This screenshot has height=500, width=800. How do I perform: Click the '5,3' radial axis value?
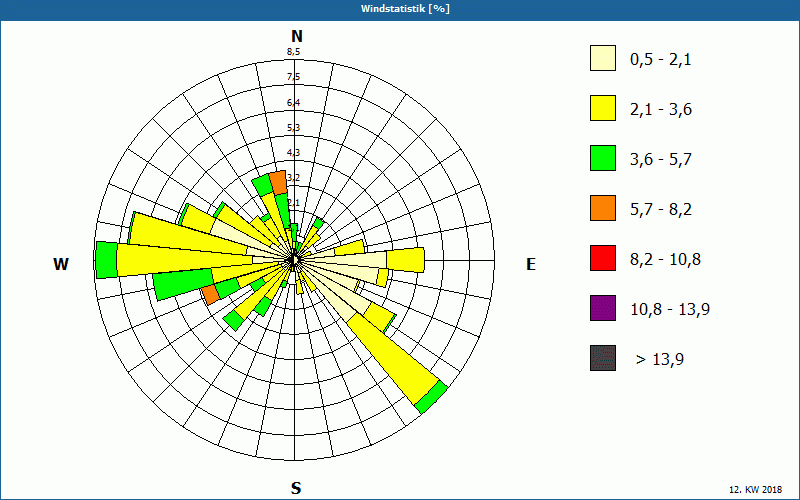click(293, 128)
